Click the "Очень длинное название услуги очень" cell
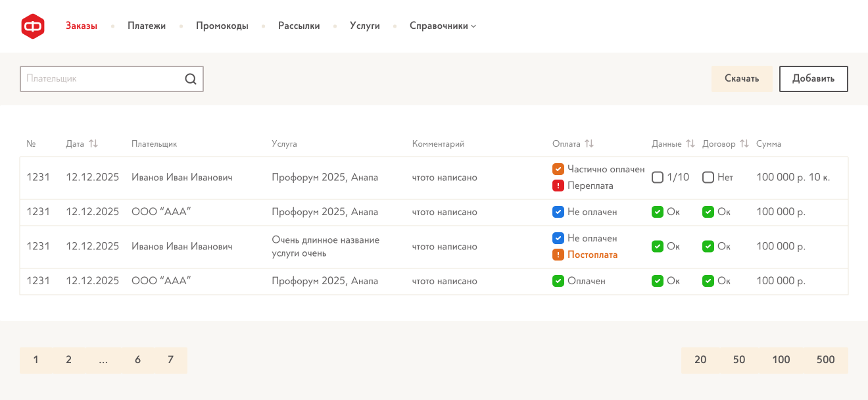868x400 pixels. (325, 247)
